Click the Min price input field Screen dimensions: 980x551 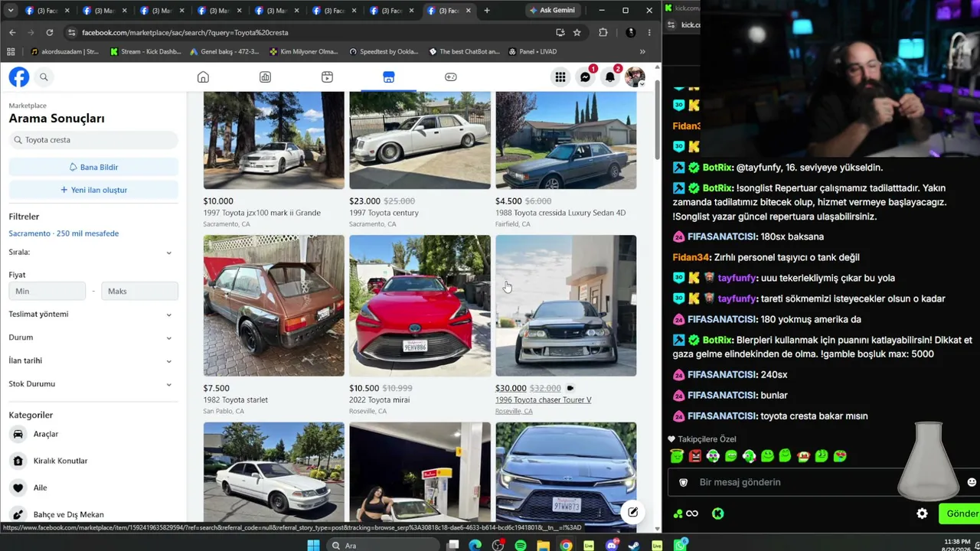coord(47,291)
